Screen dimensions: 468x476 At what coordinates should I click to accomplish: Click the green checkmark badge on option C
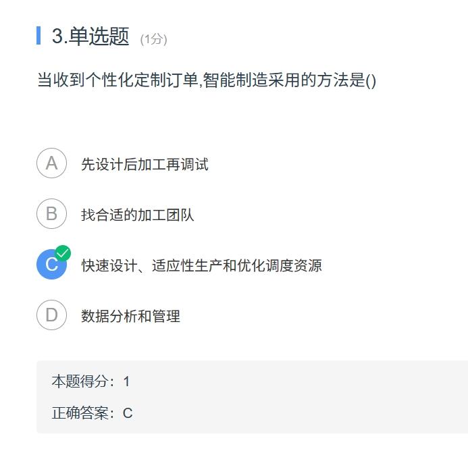click(63, 253)
